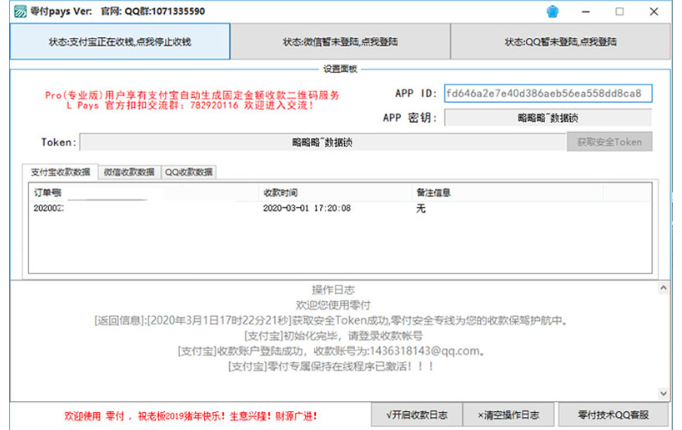Stop Alipay collection via the 支付宝 status button

120,42
